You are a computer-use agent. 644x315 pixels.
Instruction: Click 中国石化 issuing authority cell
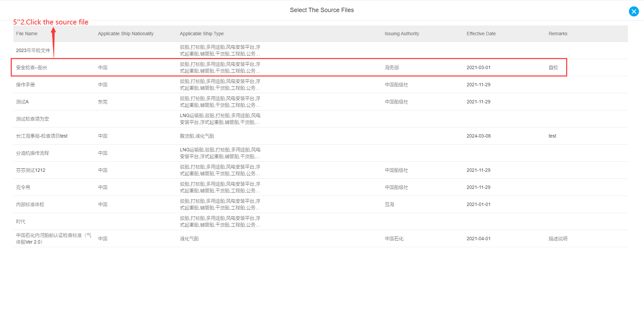point(394,239)
